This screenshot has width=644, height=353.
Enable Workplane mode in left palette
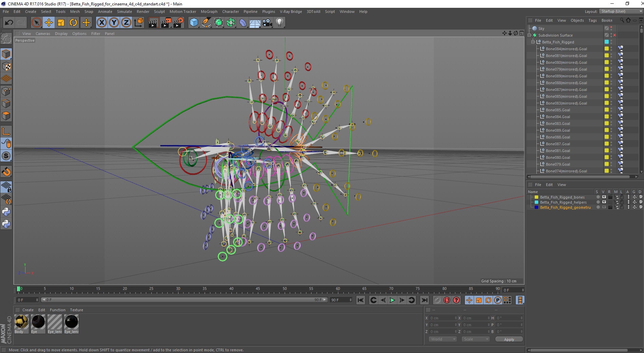click(6, 79)
